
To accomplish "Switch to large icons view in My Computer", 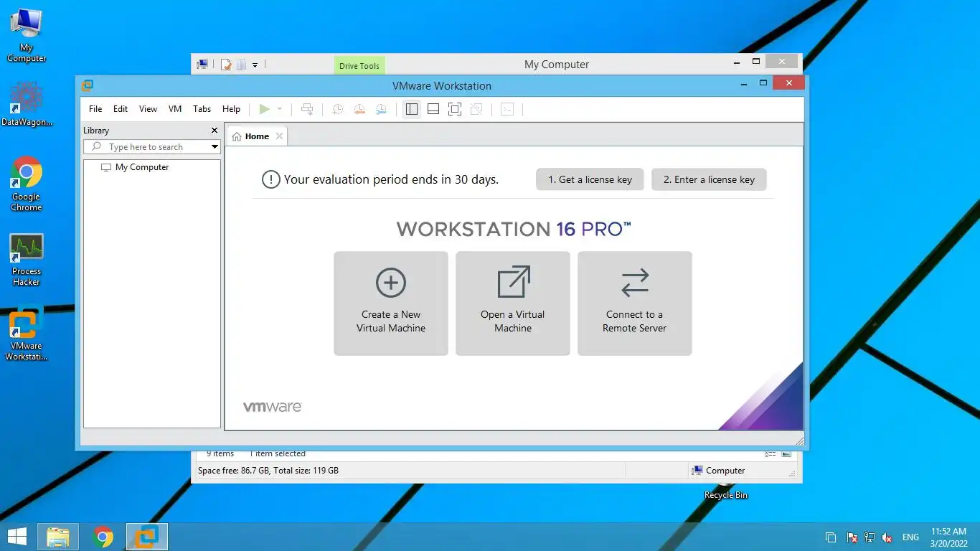I will [786, 453].
